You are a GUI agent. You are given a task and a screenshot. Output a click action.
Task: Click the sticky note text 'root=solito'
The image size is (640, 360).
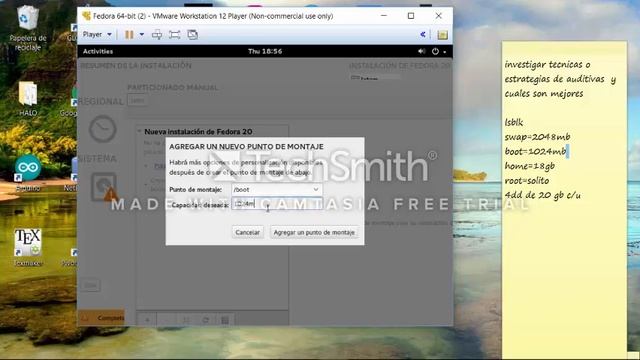pyautogui.click(x=527, y=180)
